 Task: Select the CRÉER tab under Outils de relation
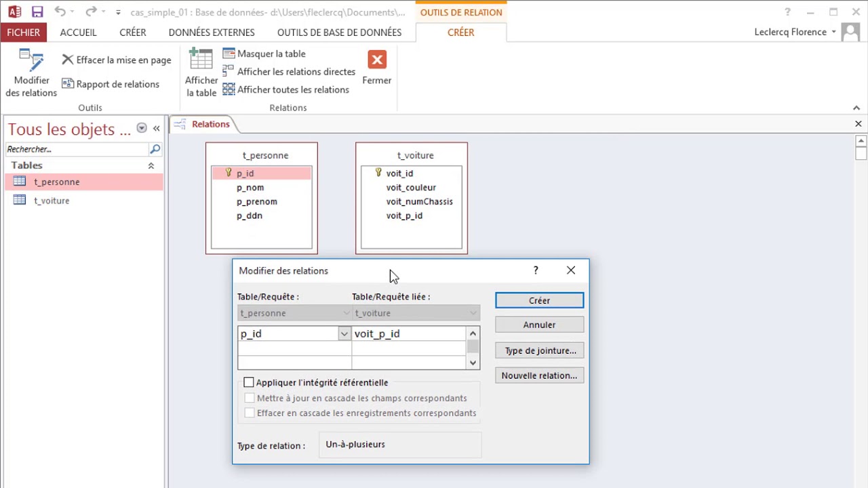(x=460, y=32)
